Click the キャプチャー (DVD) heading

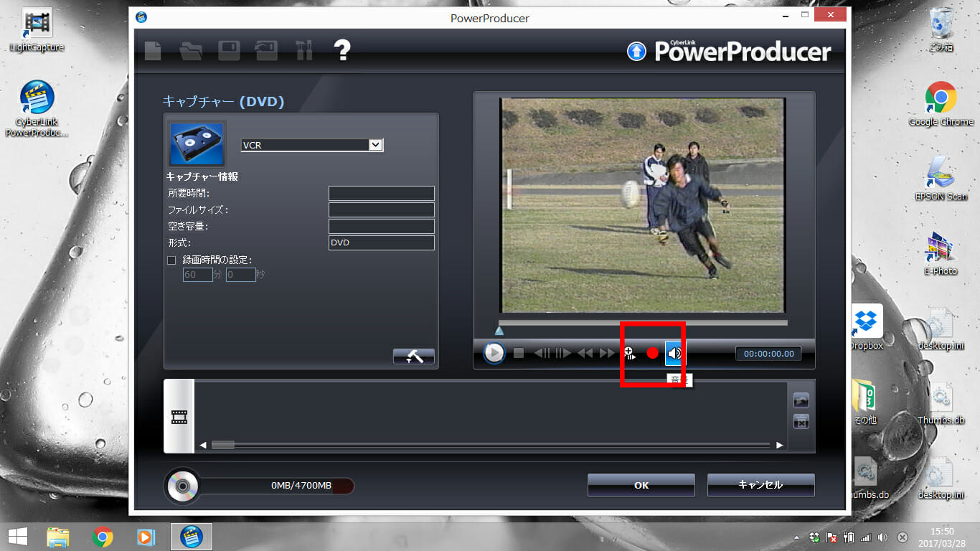[x=224, y=102]
